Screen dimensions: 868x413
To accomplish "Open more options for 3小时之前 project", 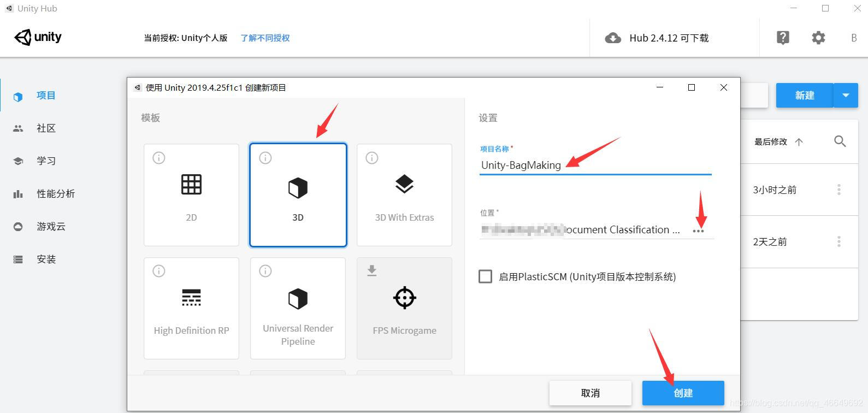I will pos(839,190).
